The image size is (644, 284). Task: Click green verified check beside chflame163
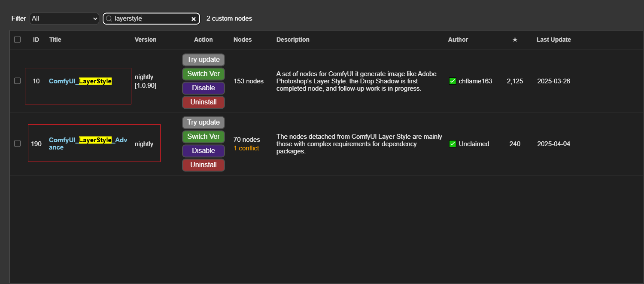(452, 81)
